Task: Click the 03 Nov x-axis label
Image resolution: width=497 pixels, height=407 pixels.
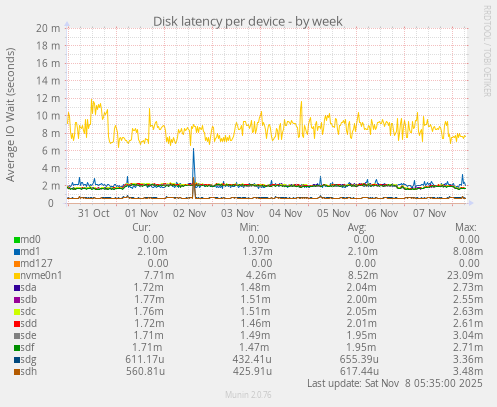Action: pos(237,213)
